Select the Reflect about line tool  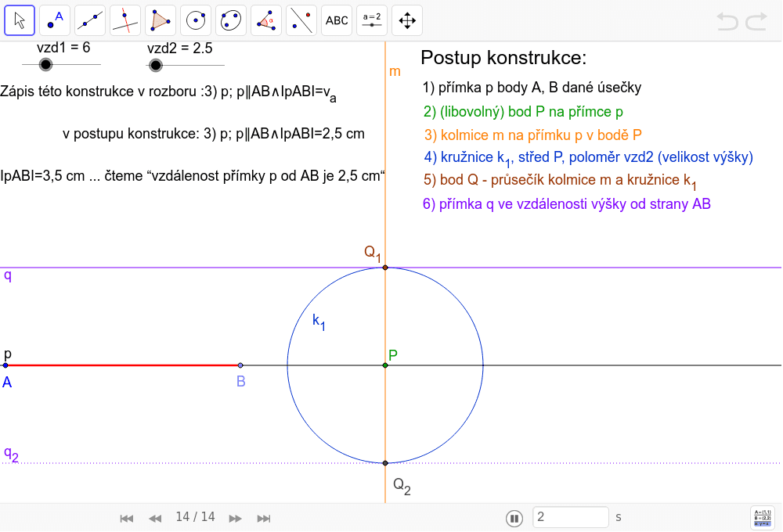[301, 20]
